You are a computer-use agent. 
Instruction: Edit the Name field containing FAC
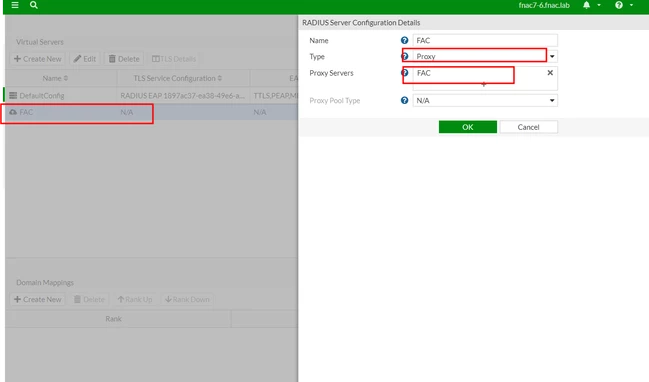point(485,40)
